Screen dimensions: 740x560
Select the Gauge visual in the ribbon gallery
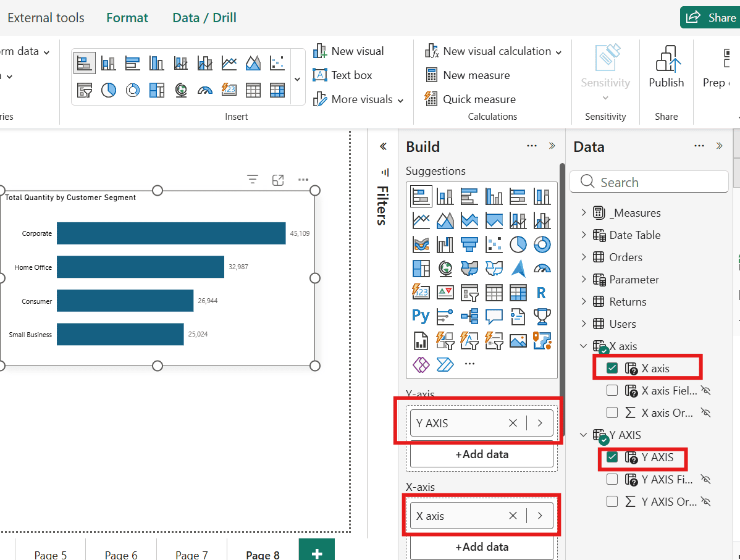205,90
